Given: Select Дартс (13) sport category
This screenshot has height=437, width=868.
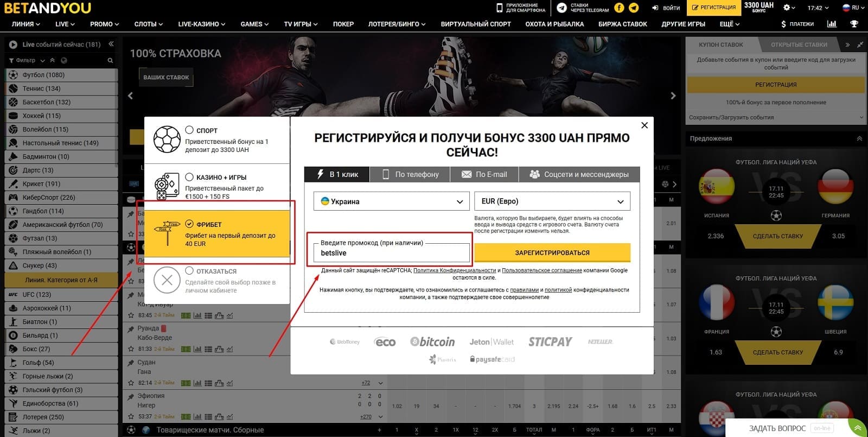Looking at the screenshot, I should (61, 170).
